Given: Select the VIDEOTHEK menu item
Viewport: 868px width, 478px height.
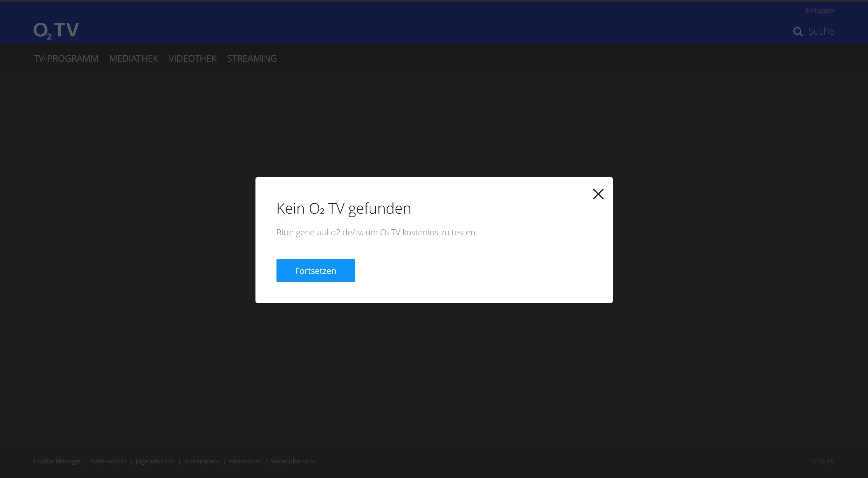Looking at the screenshot, I should [192, 58].
